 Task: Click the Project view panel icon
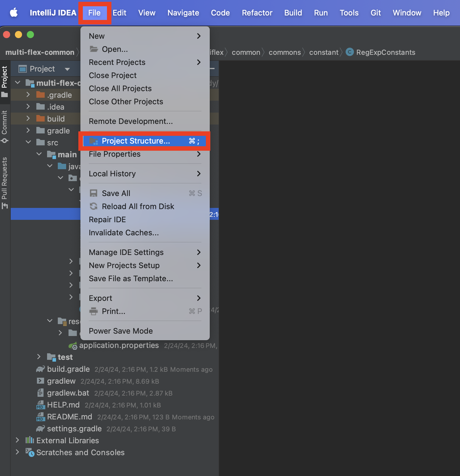pos(23,69)
